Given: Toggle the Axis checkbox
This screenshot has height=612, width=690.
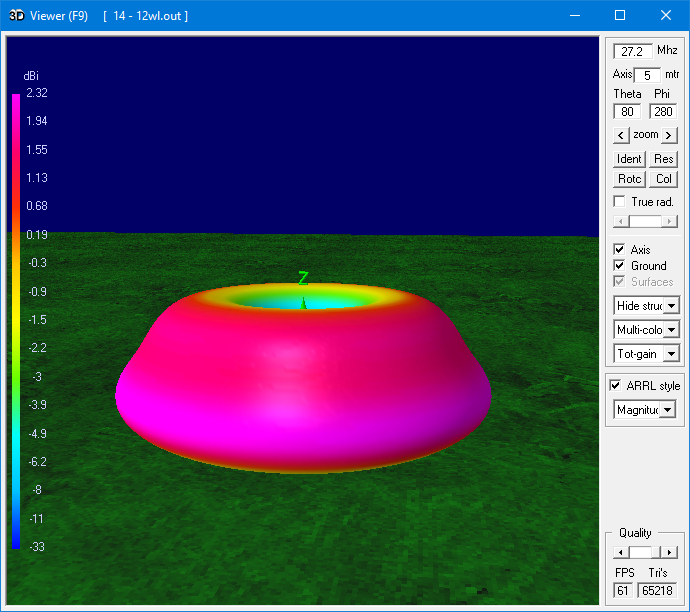Looking at the screenshot, I should coord(619,249).
